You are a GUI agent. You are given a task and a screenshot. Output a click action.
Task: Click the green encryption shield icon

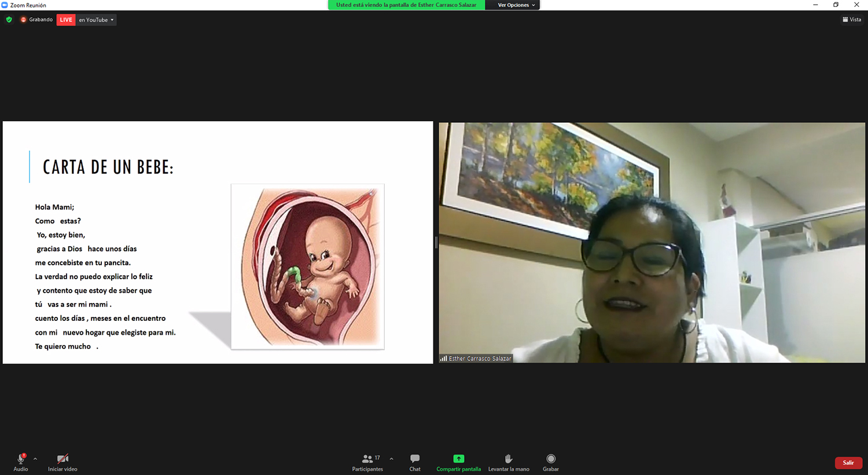point(9,20)
